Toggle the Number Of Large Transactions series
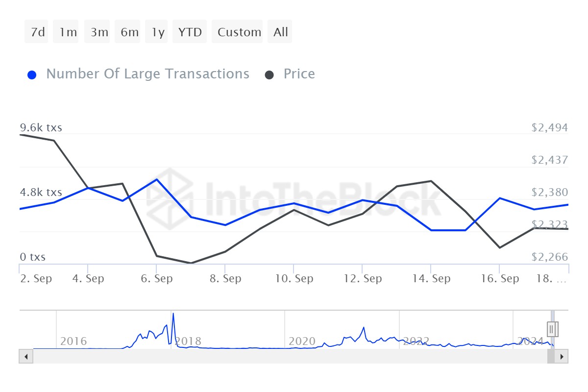The height and width of the screenshot is (392, 588). (x=147, y=74)
